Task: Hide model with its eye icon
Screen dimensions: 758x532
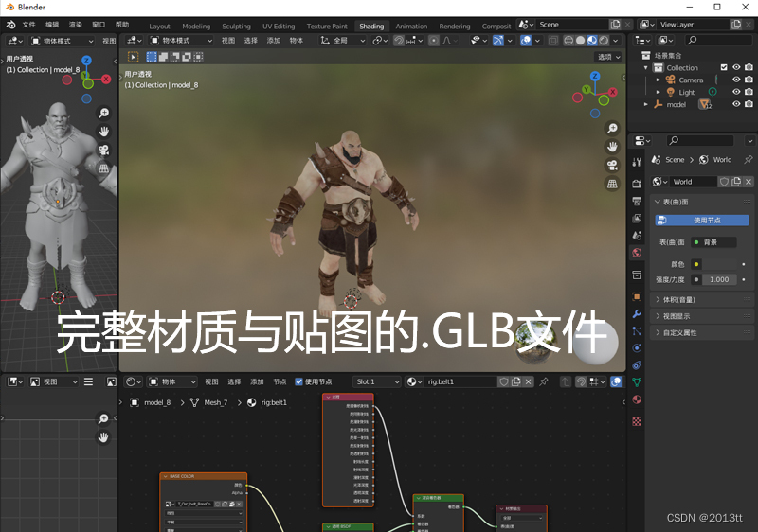Action: 736,104
